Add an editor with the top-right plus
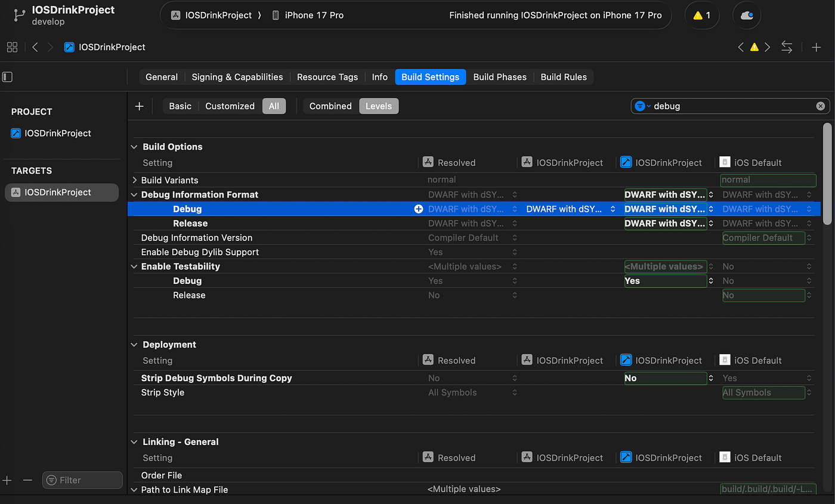835x504 pixels. tap(817, 47)
